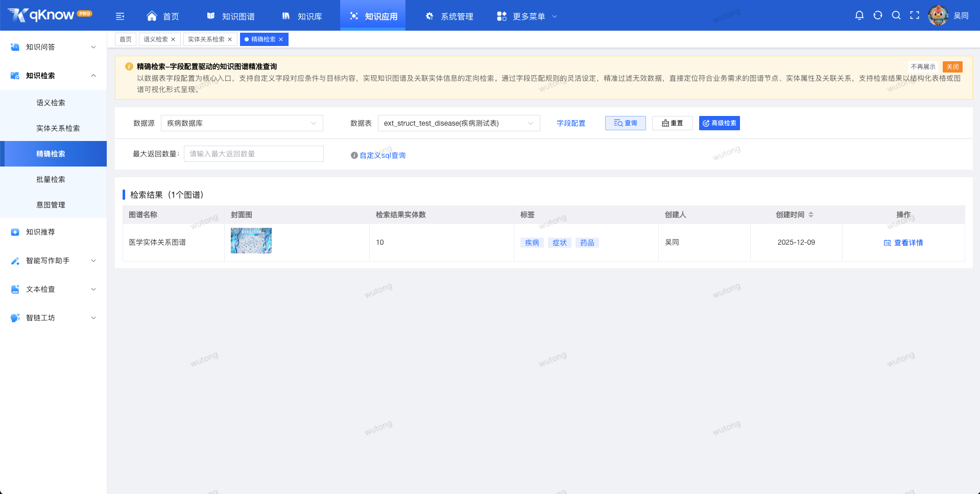The height and width of the screenshot is (494, 980).
Task: Click the 吴同 user avatar
Action: tap(938, 15)
